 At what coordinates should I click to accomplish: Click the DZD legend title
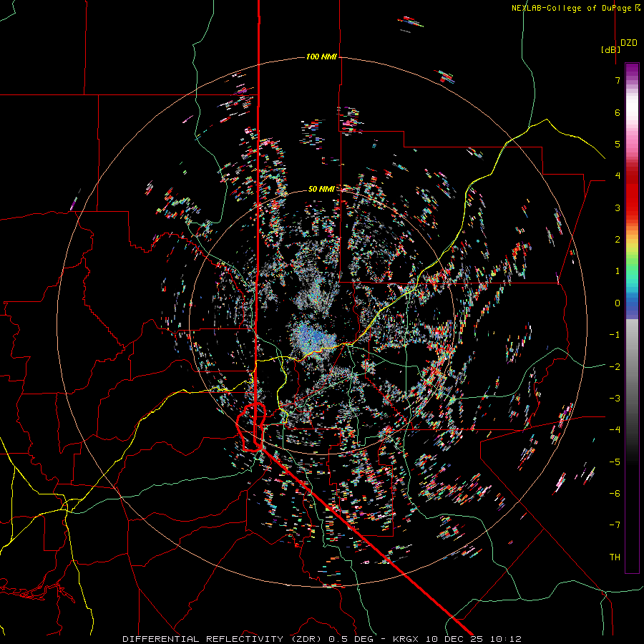click(629, 43)
